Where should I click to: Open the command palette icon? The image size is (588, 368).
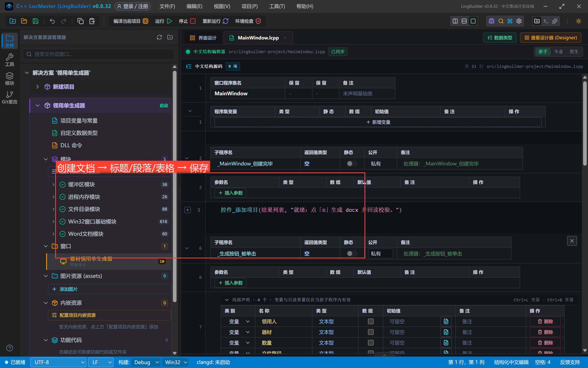(x=510, y=21)
